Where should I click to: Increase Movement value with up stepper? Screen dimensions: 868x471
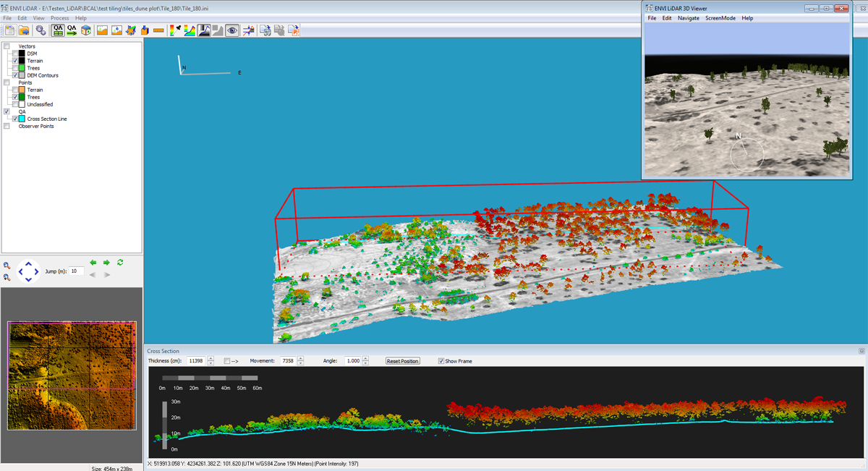click(x=301, y=358)
